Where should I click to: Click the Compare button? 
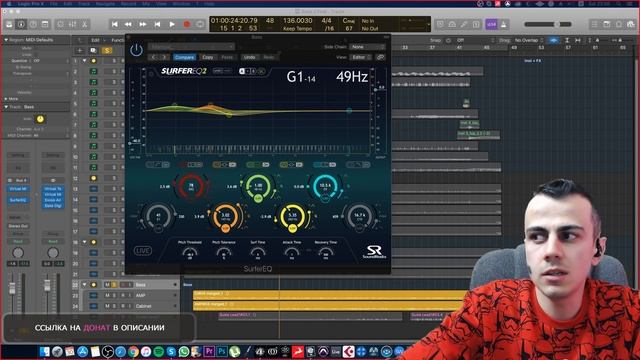tap(184, 57)
